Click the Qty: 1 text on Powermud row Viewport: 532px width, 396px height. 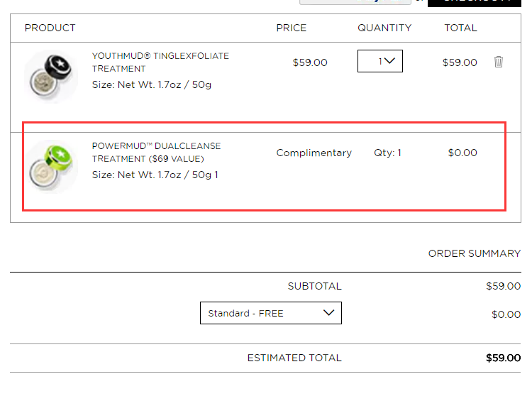pyautogui.click(x=387, y=153)
